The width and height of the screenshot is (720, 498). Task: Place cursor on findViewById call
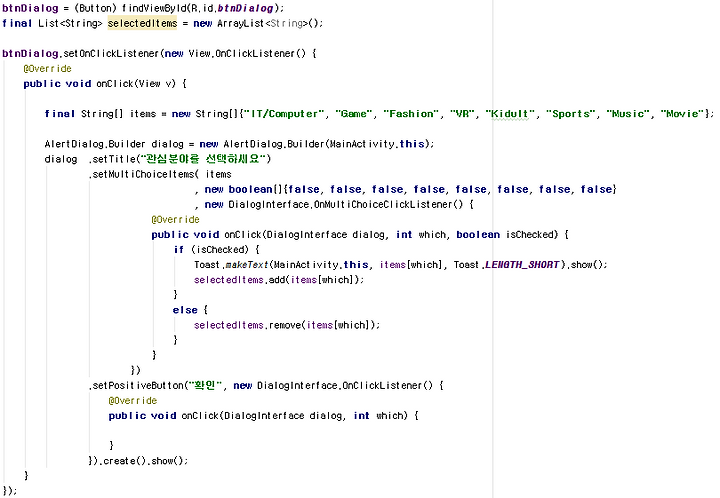point(154,8)
